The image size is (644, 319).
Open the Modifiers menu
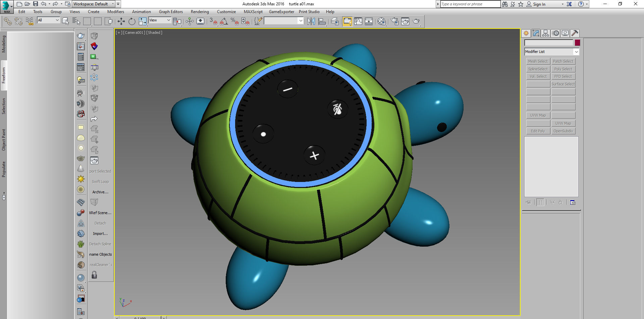(116, 12)
